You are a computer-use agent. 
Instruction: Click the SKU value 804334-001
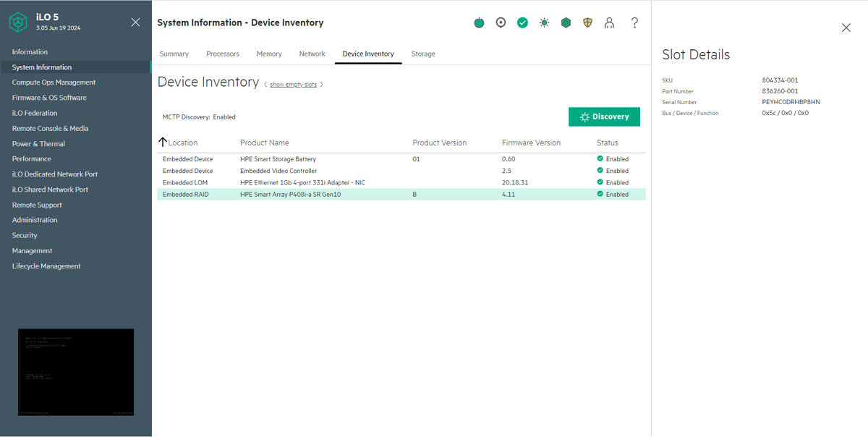[780, 80]
